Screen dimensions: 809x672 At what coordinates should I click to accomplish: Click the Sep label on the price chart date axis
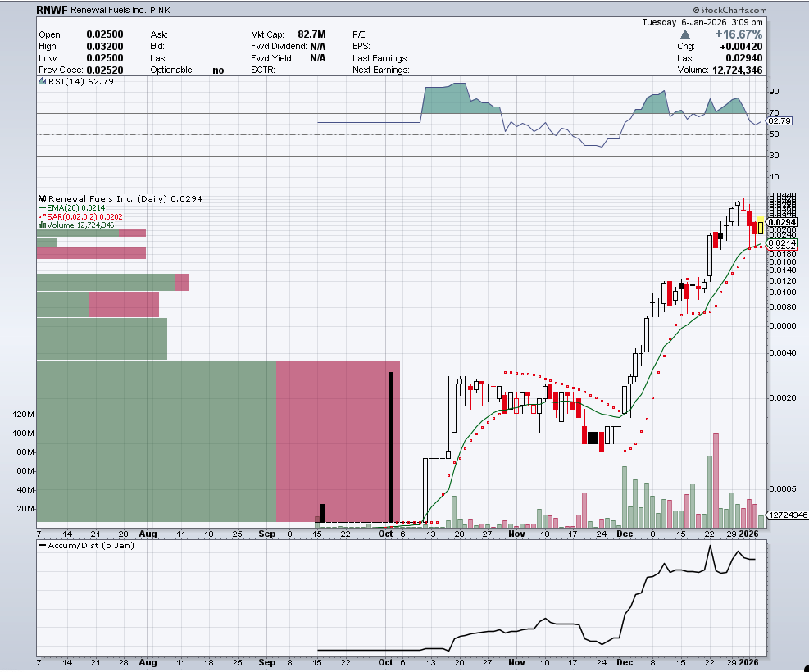tap(266, 534)
